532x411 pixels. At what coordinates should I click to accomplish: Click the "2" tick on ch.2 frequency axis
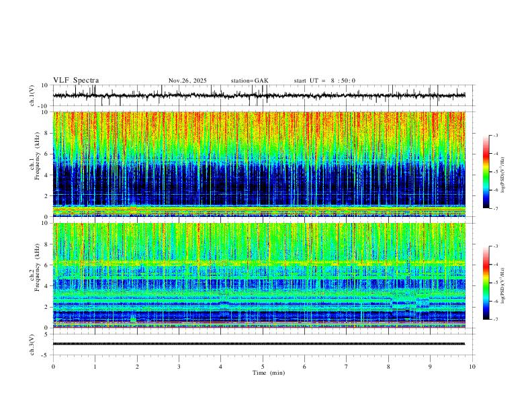48,307
